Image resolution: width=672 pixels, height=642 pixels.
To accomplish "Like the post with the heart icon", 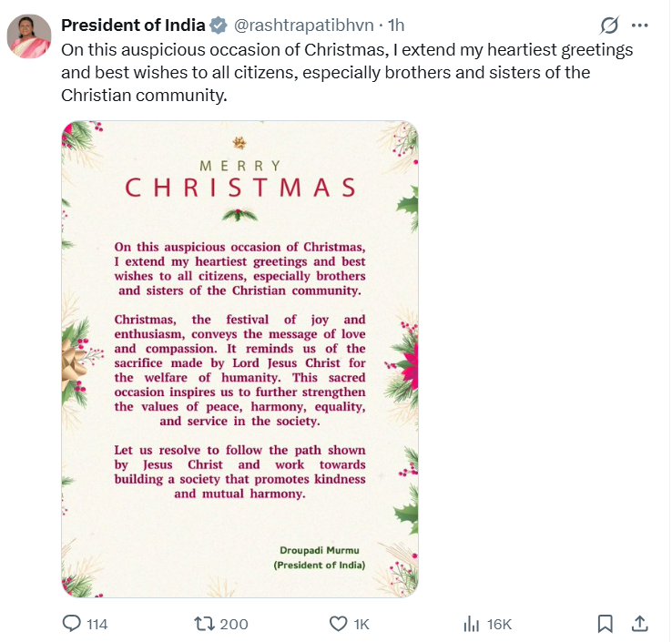I will [338, 624].
